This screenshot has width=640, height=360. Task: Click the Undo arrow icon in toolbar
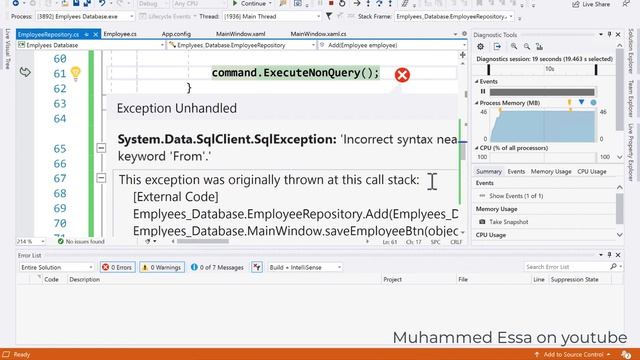(102, 4)
